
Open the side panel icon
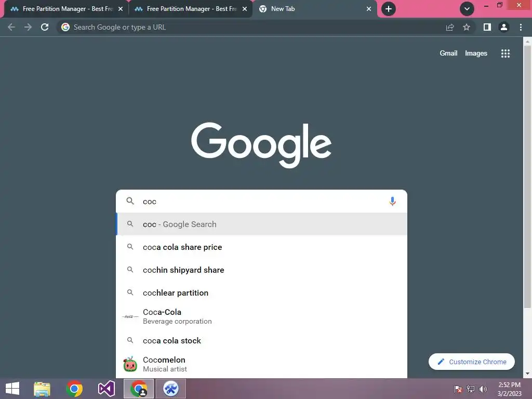tap(487, 27)
